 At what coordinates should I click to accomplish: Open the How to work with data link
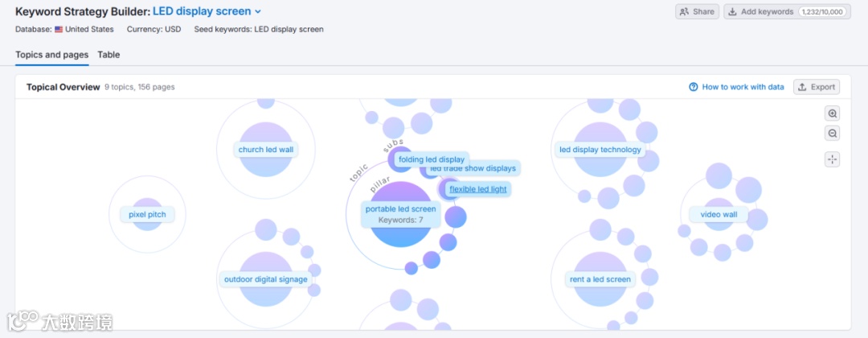click(x=743, y=87)
